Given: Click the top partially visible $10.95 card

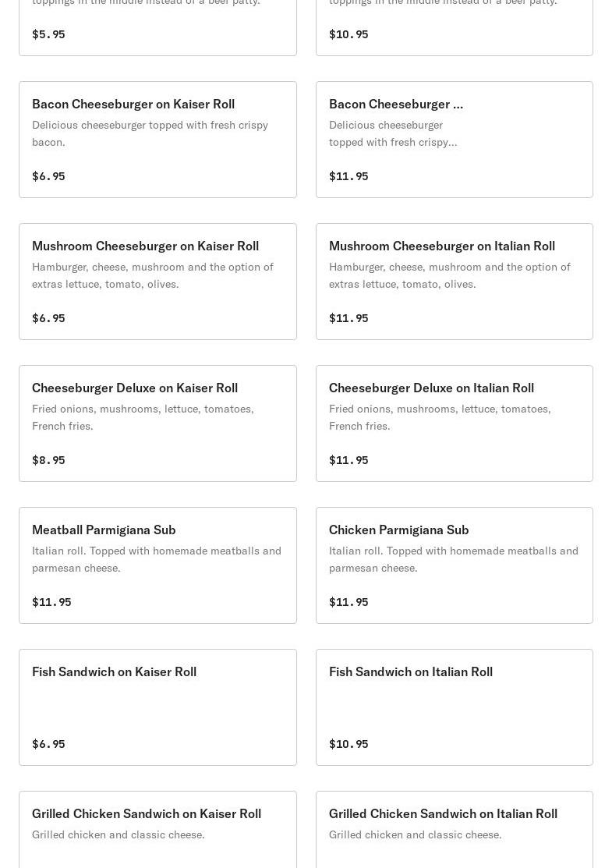Looking at the screenshot, I should (454, 27).
